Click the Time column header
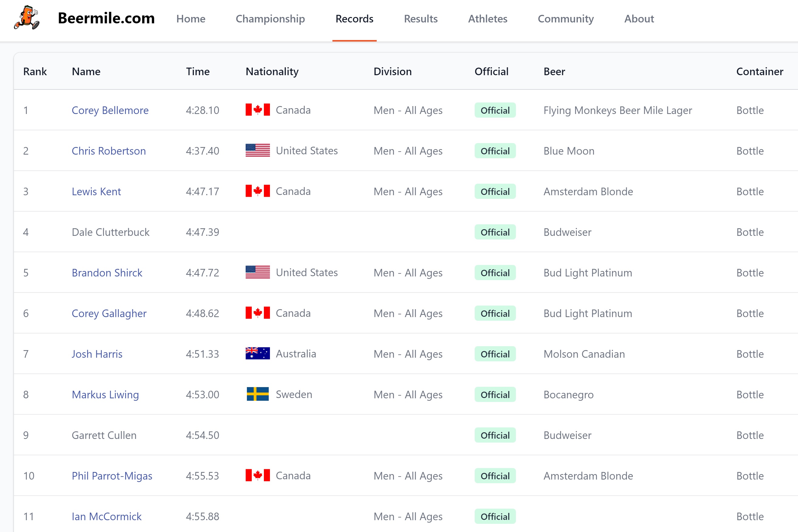This screenshot has width=798, height=532. [x=197, y=72]
